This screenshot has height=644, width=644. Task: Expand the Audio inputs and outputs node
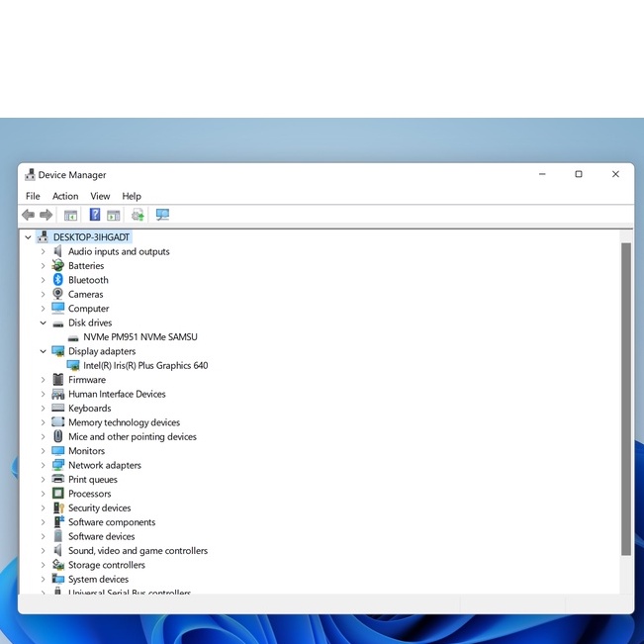point(44,251)
